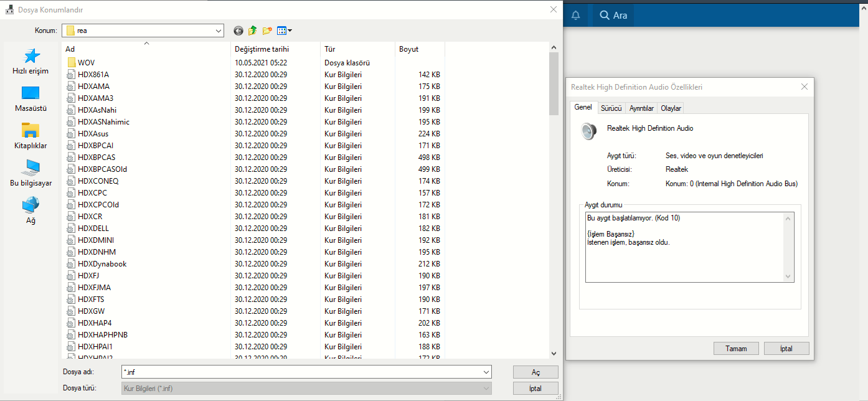Open Bu bilgisayar in sidebar

pos(31,174)
